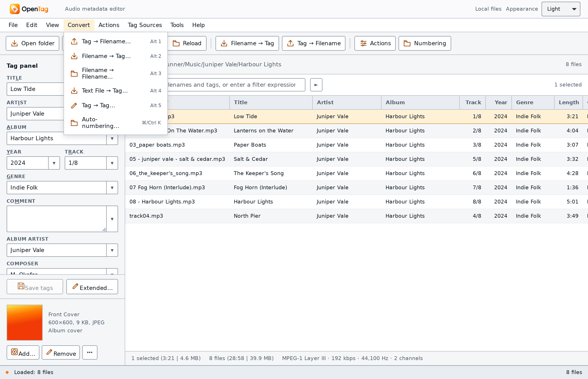The width and height of the screenshot is (588, 379).
Task: Choose Filename → Tag… menu entry
Action: click(x=115, y=56)
